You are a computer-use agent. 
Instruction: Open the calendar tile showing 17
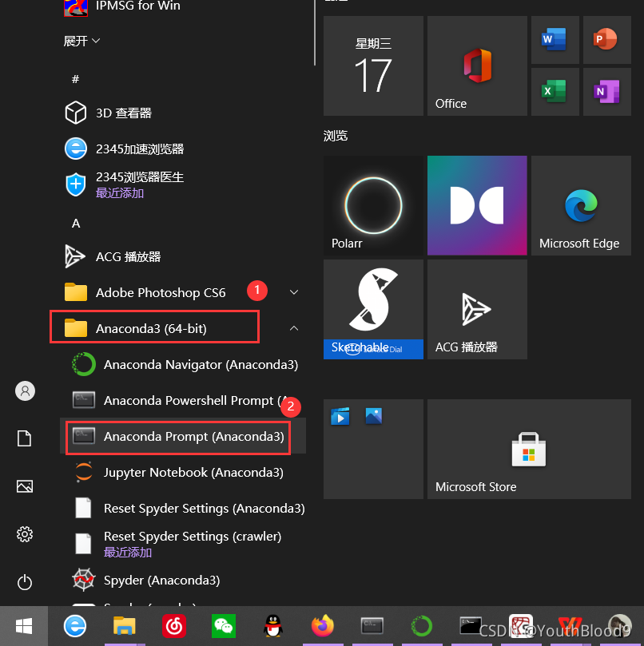tap(373, 66)
